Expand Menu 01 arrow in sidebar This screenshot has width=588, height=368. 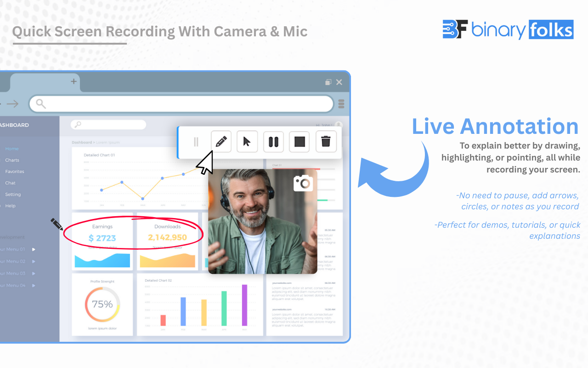34,249
